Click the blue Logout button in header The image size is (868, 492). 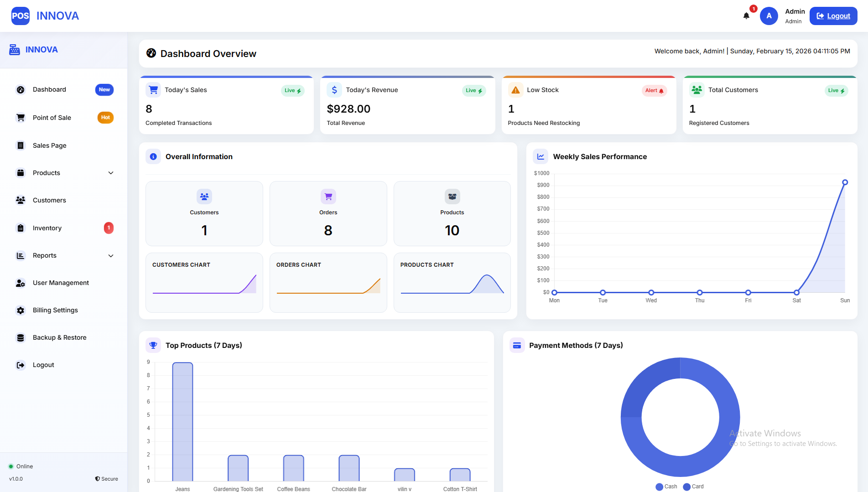pos(833,16)
